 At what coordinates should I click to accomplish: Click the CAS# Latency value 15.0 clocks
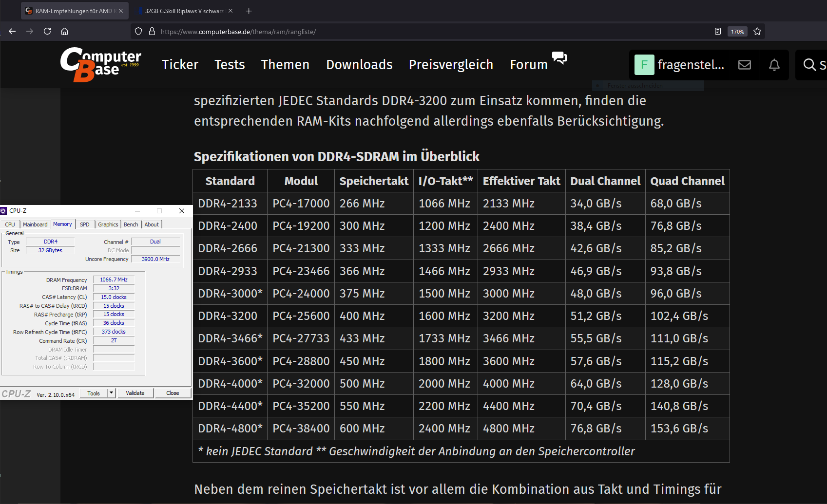point(114,297)
